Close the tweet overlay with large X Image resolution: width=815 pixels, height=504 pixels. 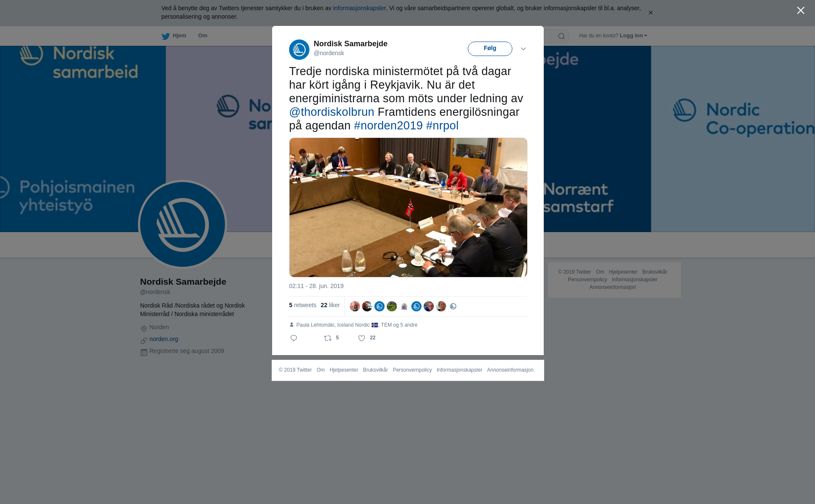(801, 11)
